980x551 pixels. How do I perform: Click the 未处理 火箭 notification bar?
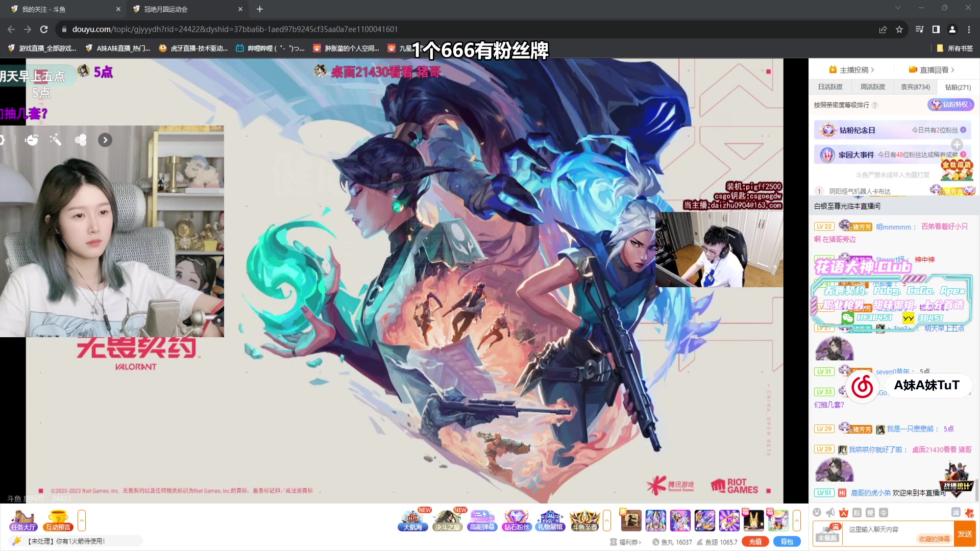[x=76, y=541]
